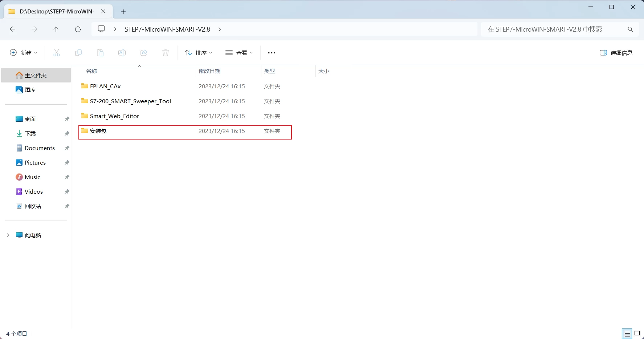Click pin icon next to Videos
This screenshot has height=339, width=644.
click(x=67, y=191)
